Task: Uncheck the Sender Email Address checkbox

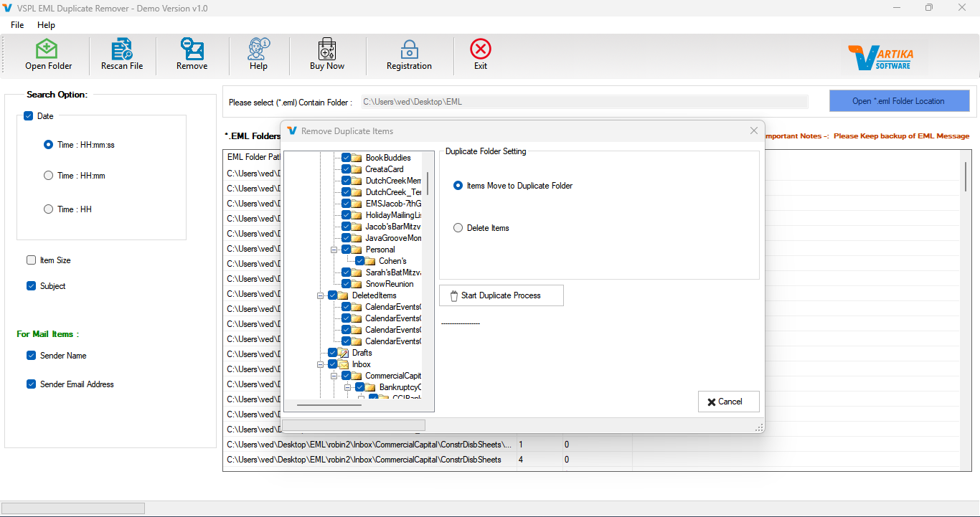Action: point(31,384)
